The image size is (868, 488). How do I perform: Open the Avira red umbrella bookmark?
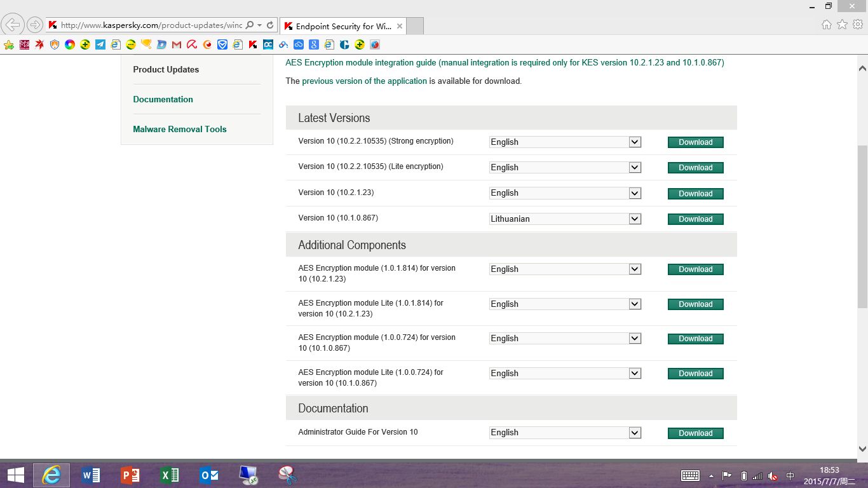[x=192, y=44]
